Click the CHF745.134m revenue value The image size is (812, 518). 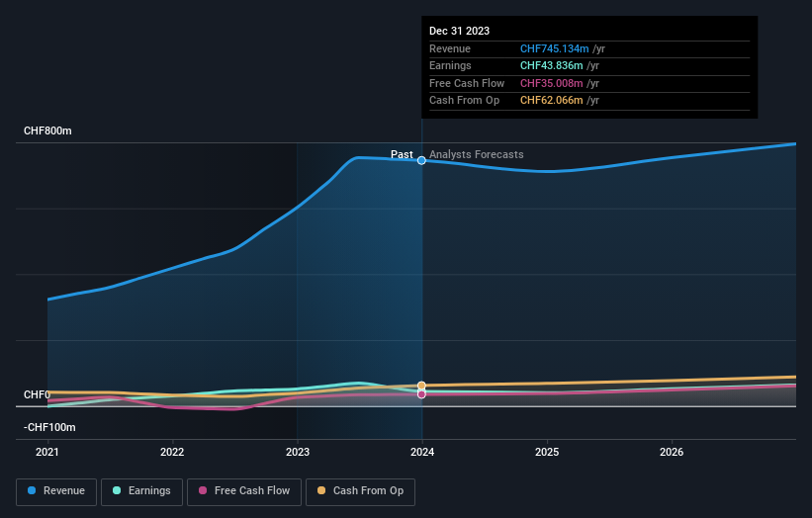click(x=554, y=48)
